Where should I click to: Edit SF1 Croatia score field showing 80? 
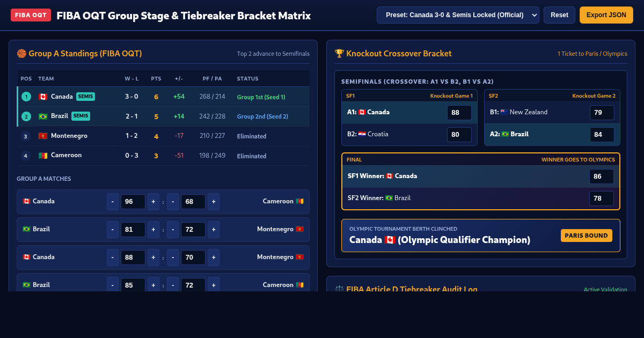(x=459, y=135)
